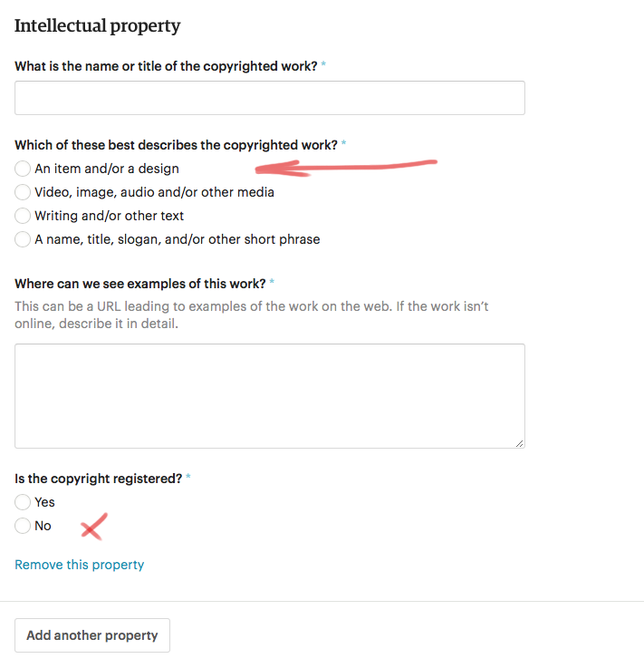Click the URL hint text under examples question
This screenshot has width=644, height=668.
(251, 315)
